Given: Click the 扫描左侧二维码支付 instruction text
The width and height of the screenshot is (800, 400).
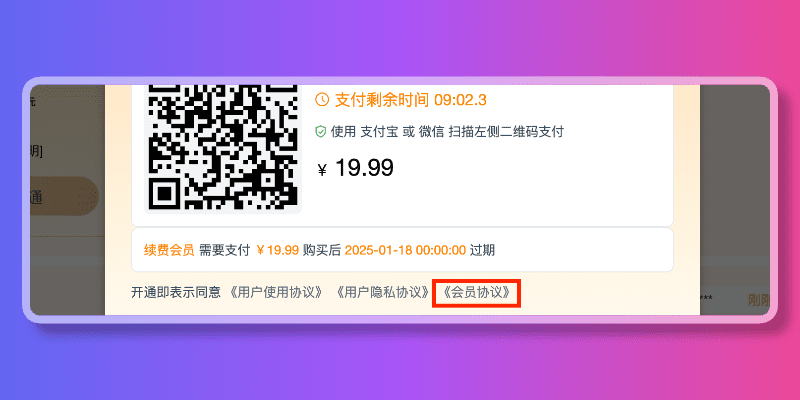Looking at the screenshot, I should (506, 132).
